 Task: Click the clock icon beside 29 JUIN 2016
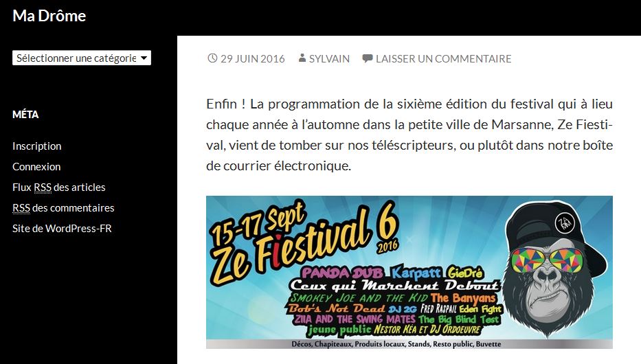tap(212, 58)
